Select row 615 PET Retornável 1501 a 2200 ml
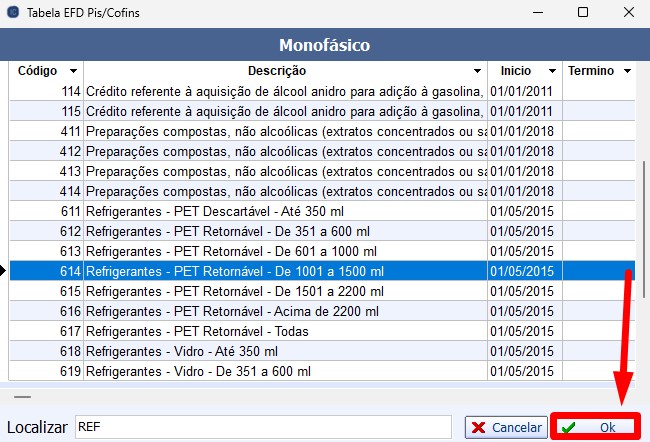Viewport: 650px width, 442px height. [x=285, y=291]
